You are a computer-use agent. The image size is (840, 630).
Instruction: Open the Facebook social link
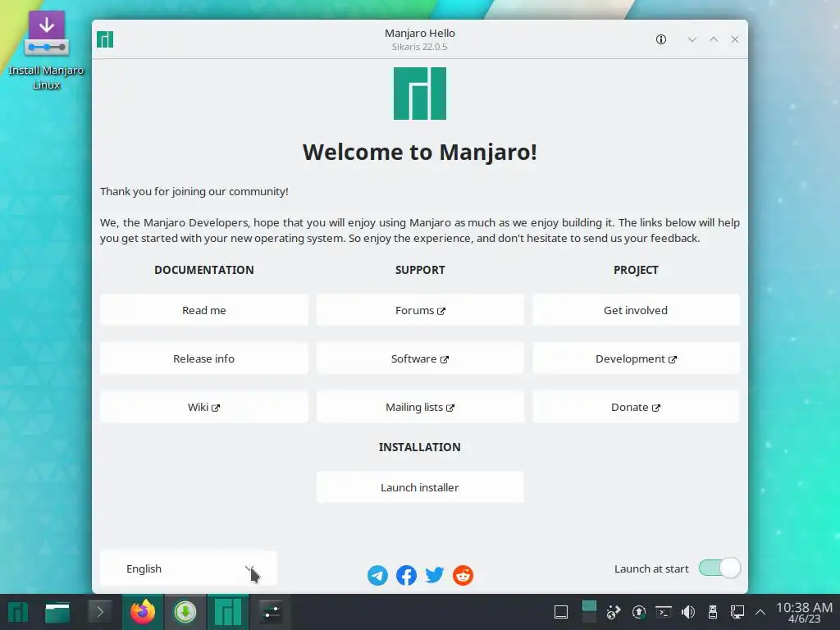point(406,575)
